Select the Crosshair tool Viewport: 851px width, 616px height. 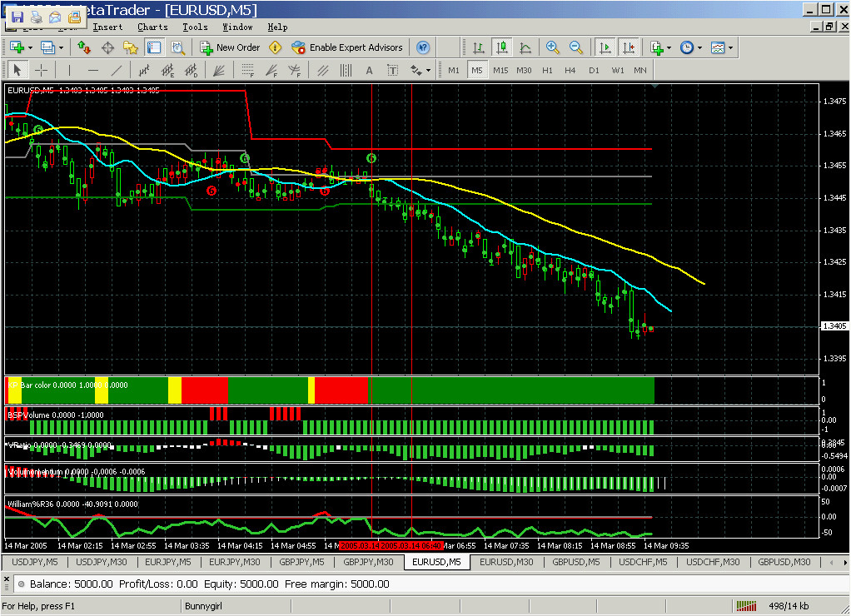[42, 70]
